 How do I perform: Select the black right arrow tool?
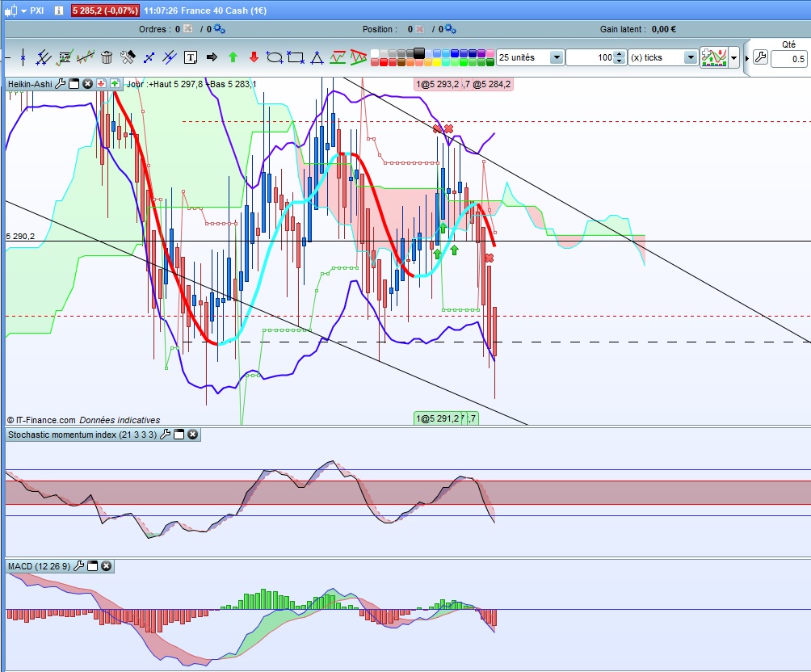[212, 57]
